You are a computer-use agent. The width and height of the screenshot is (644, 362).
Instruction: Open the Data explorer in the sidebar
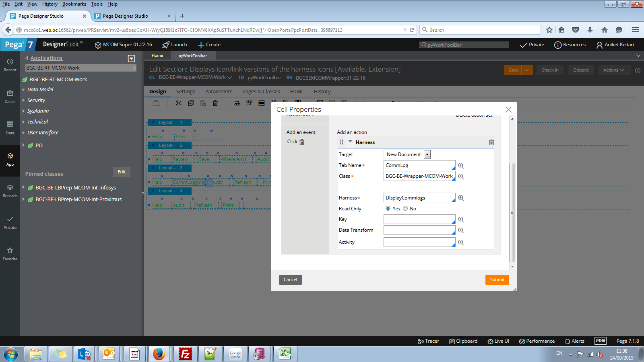point(10,128)
